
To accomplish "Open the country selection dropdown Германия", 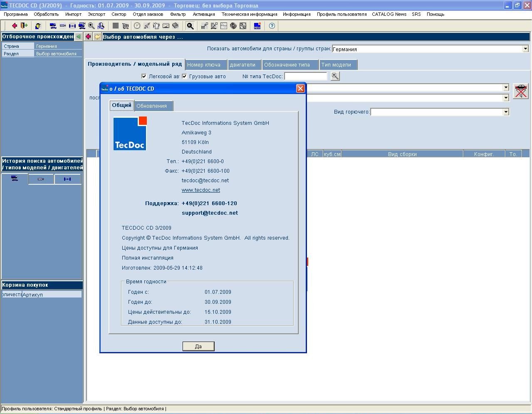I will 525,49.
